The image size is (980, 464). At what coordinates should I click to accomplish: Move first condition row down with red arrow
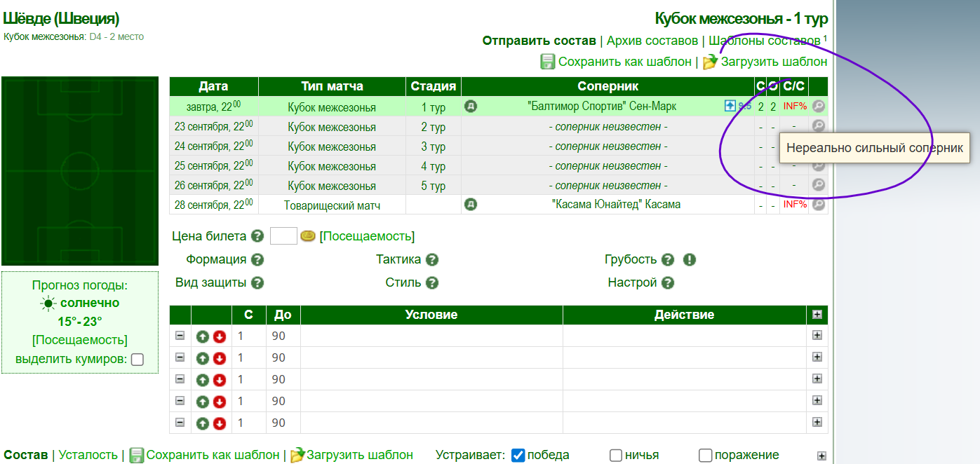point(220,336)
